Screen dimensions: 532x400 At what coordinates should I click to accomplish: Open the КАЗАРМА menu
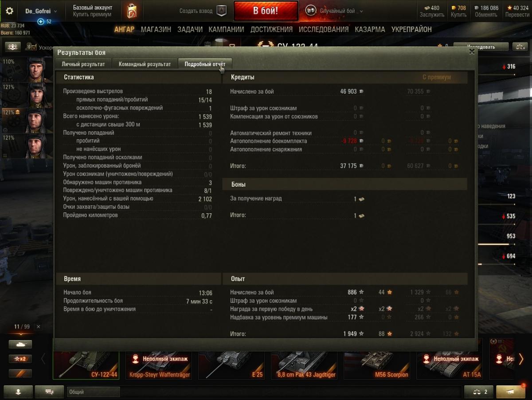[x=370, y=30]
